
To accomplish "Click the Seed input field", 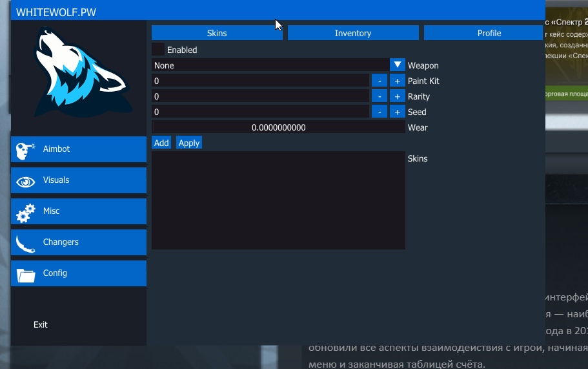I will point(261,112).
